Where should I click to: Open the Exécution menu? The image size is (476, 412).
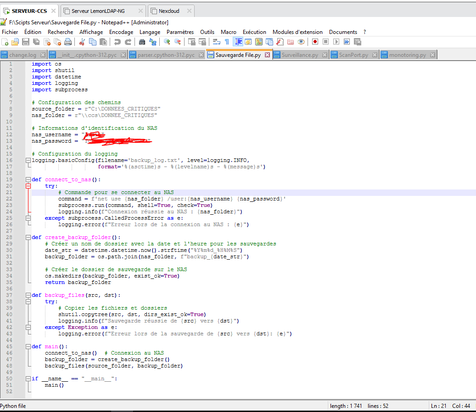point(254,32)
